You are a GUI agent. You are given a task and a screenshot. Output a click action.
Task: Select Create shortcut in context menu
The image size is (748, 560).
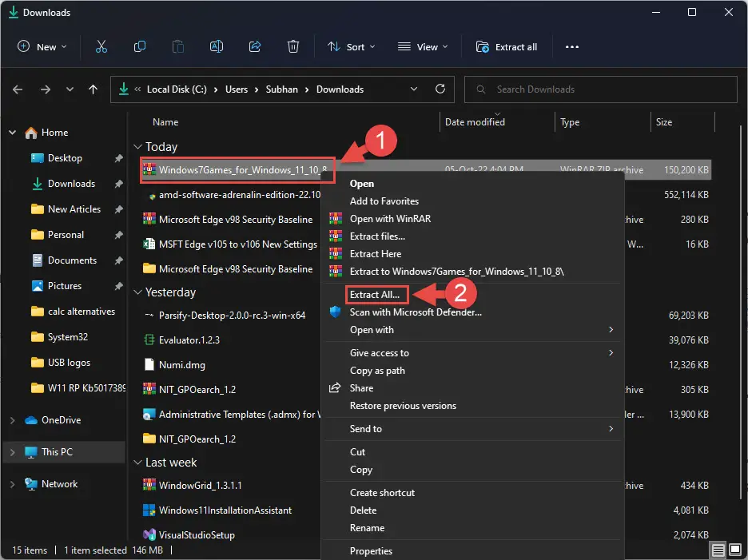473,493
